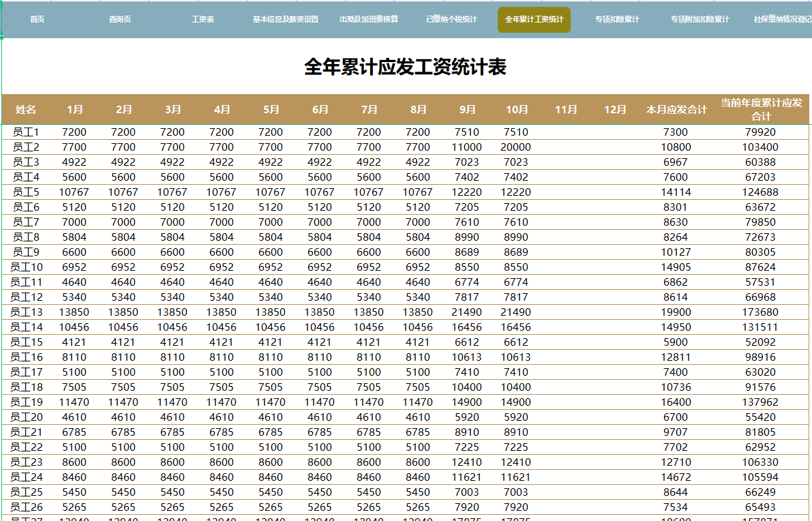Select the 姓名 column header
Viewport: 812px width, 521px height.
[x=26, y=108]
